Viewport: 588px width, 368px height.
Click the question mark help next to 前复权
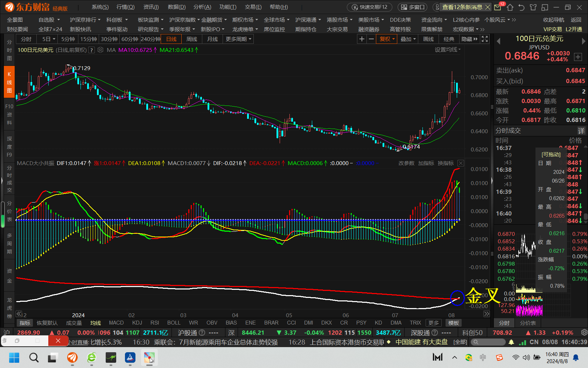click(x=91, y=50)
